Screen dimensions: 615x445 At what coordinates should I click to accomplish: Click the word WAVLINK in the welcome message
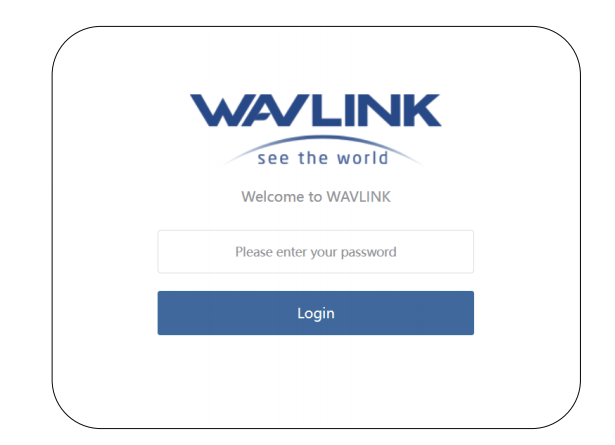(x=359, y=197)
